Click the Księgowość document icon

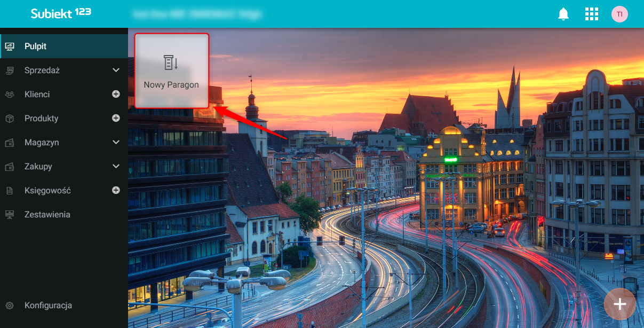[10, 191]
